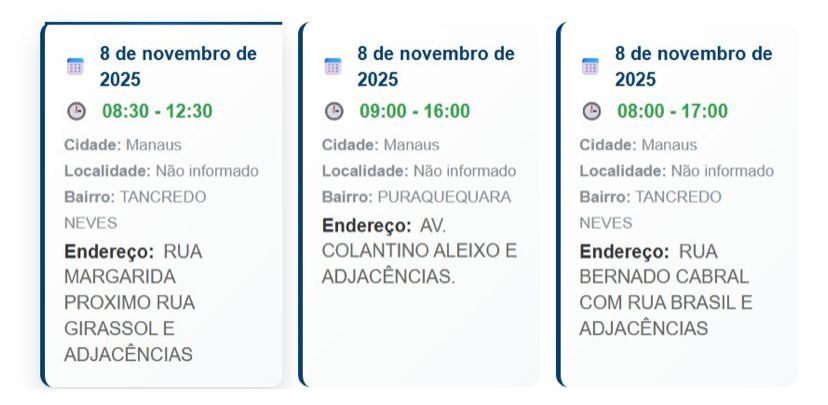
Task: Select the 08:30 - 12:30 time text
Action: point(157,111)
